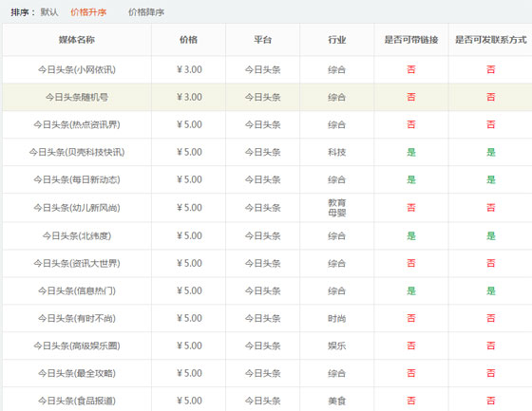532x411 pixels.
Task: Click 今日头条 platform cell in 幼儿新风尚 row
Action: pyautogui.click(x=263, y=208)
